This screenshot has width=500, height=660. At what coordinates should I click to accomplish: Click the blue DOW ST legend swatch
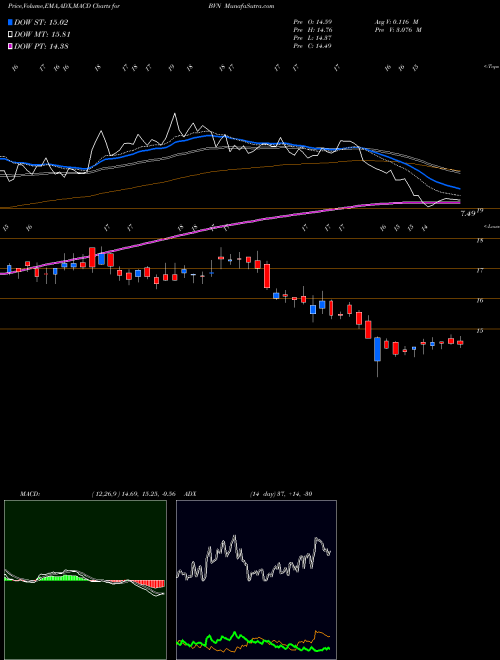pos(10,22)
